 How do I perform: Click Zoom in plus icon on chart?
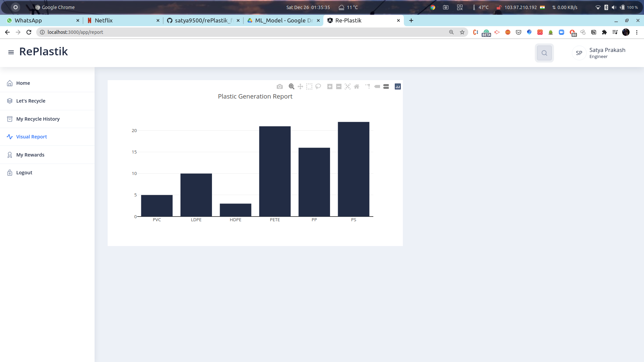pos(330,86)
